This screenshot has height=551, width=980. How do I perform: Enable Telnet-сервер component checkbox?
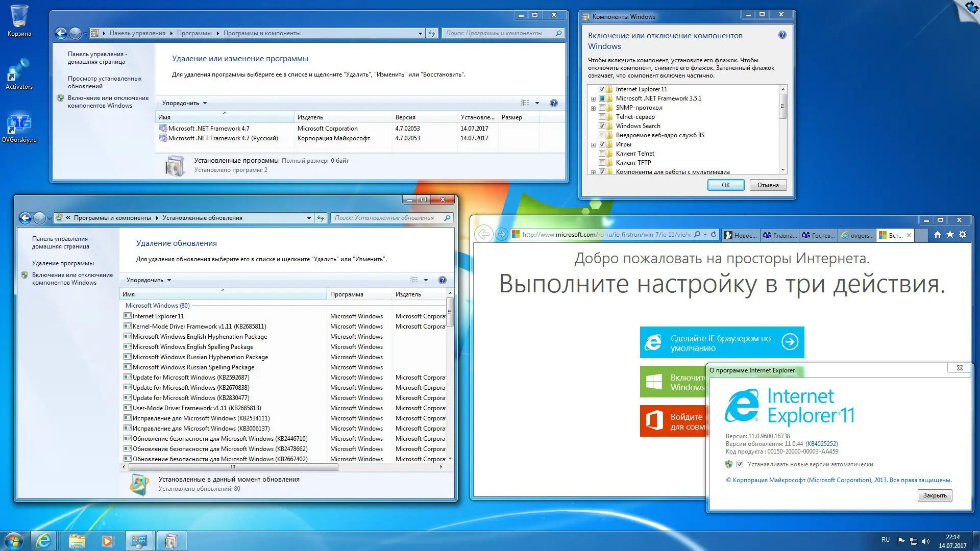[x=602, y=117]
